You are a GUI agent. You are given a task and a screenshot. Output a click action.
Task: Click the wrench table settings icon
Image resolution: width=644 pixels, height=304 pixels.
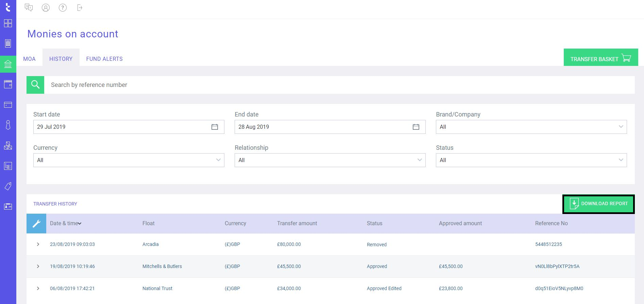click(x=36, y=223)
